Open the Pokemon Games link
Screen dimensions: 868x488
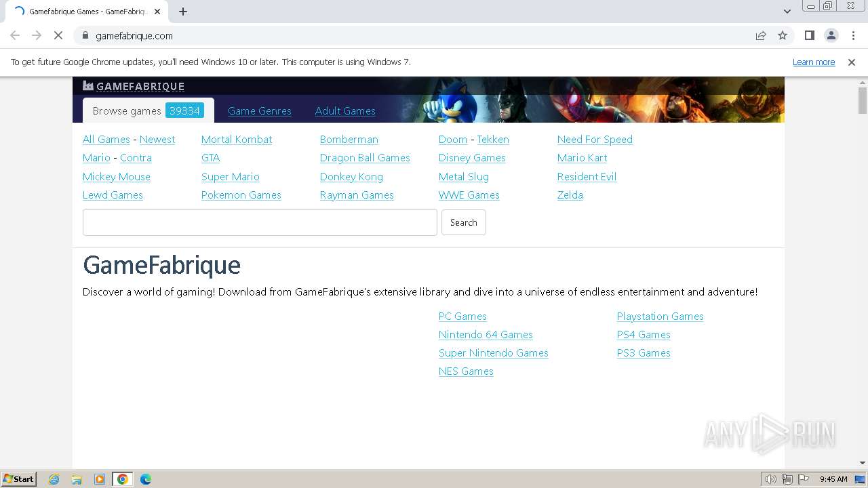click(x=241, y=195)
